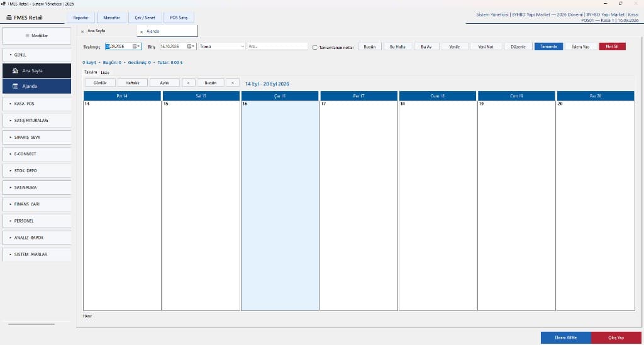
Task: Switch to the Liste tab
Action: pos(105,73)
